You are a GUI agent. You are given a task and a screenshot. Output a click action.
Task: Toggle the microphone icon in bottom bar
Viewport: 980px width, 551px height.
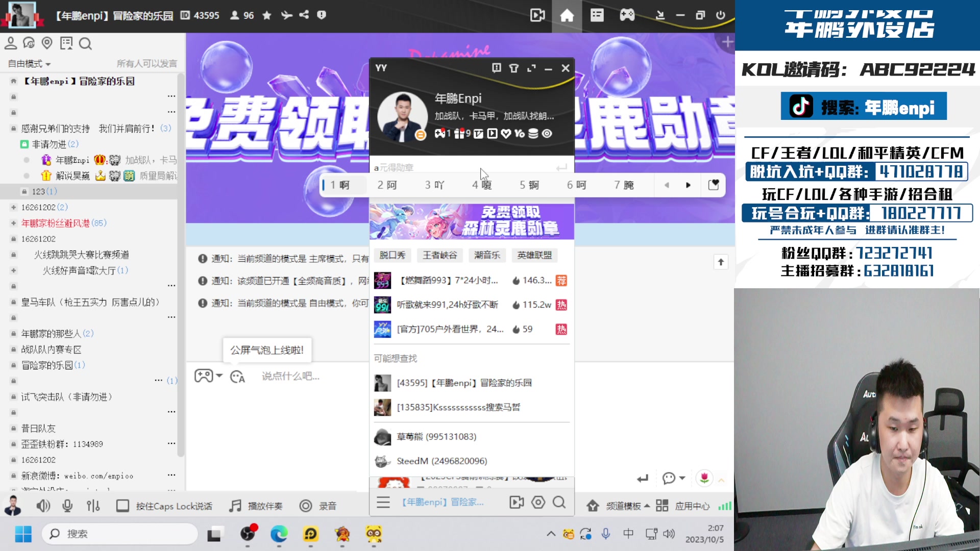pyautogui.click(x=67, y=506)
